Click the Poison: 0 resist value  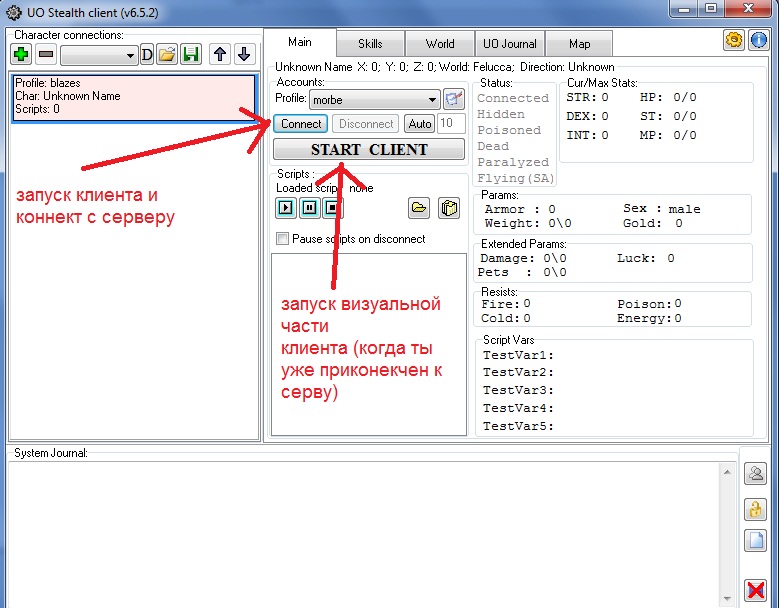[x=649, y=304]
